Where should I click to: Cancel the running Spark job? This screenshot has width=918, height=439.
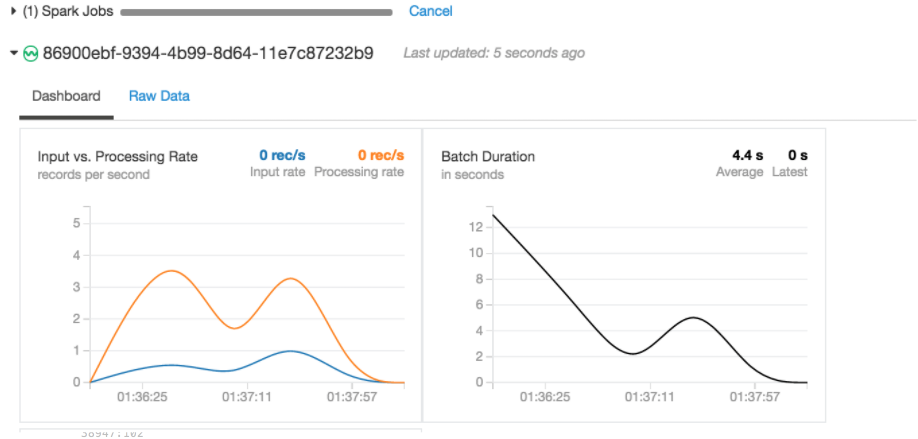point(430,11)
